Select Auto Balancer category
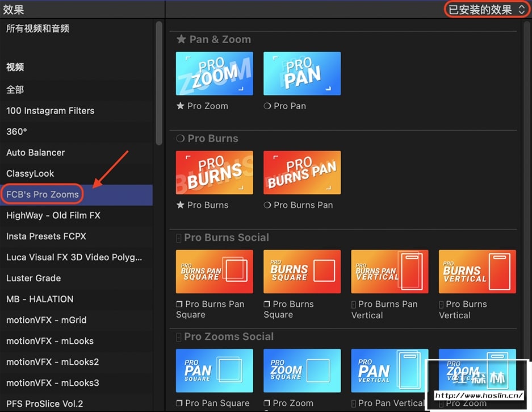Screen dimensions: 532x412 76,152
